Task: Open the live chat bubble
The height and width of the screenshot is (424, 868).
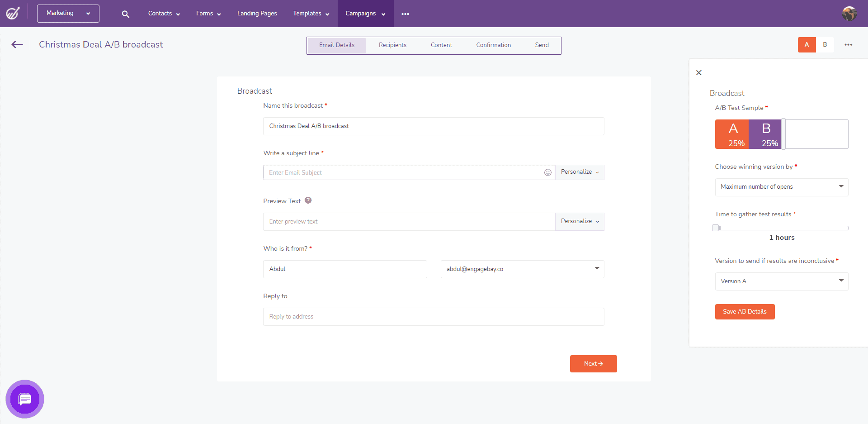Action: pos(25,399)
